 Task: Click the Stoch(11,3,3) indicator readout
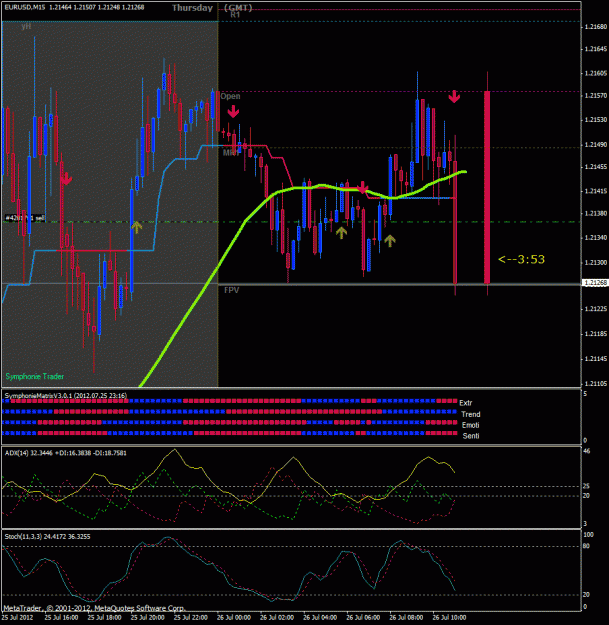pos(47,537)
